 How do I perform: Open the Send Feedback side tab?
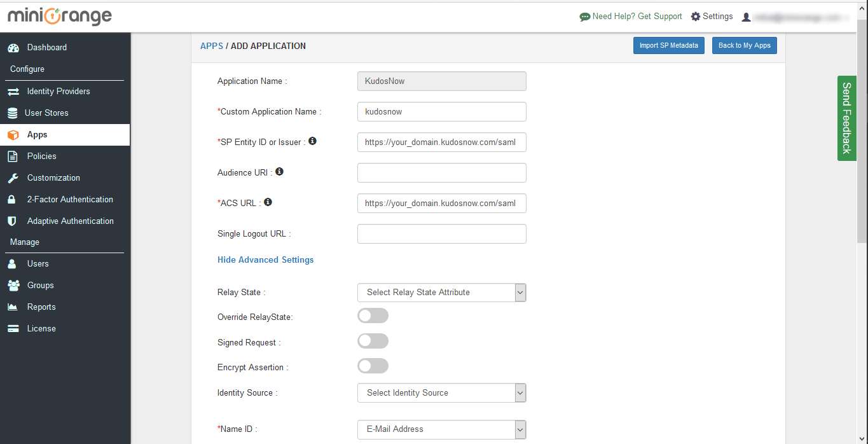point(846,118)
